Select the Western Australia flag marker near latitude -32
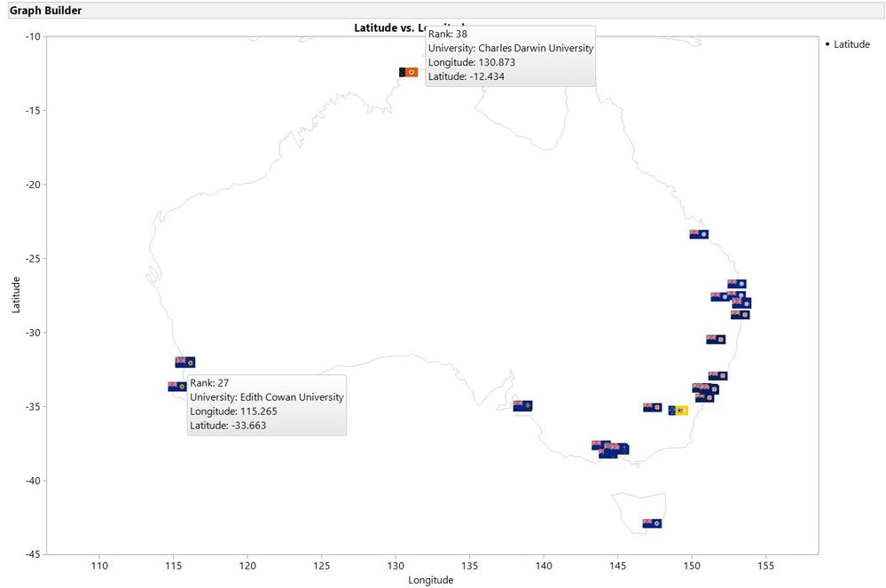886x588 pixels. (x=185, y=362)
